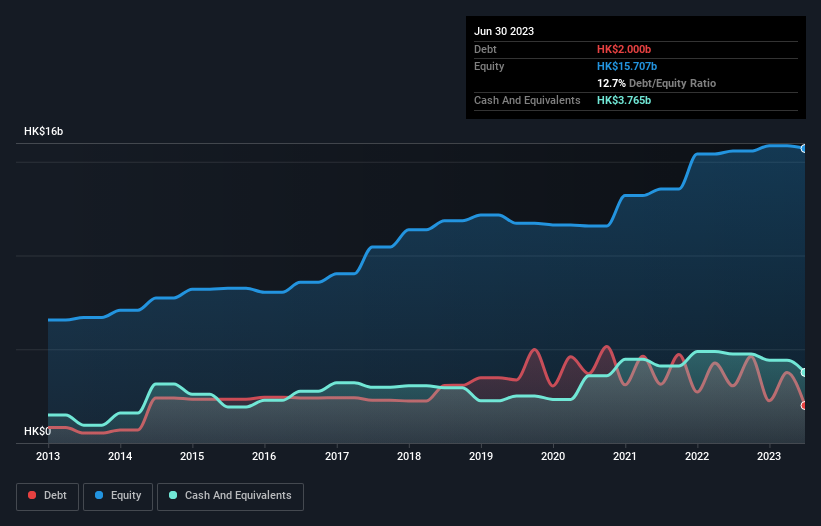
Task: Toggle the Equity series legend button
Action: (118, 496)
